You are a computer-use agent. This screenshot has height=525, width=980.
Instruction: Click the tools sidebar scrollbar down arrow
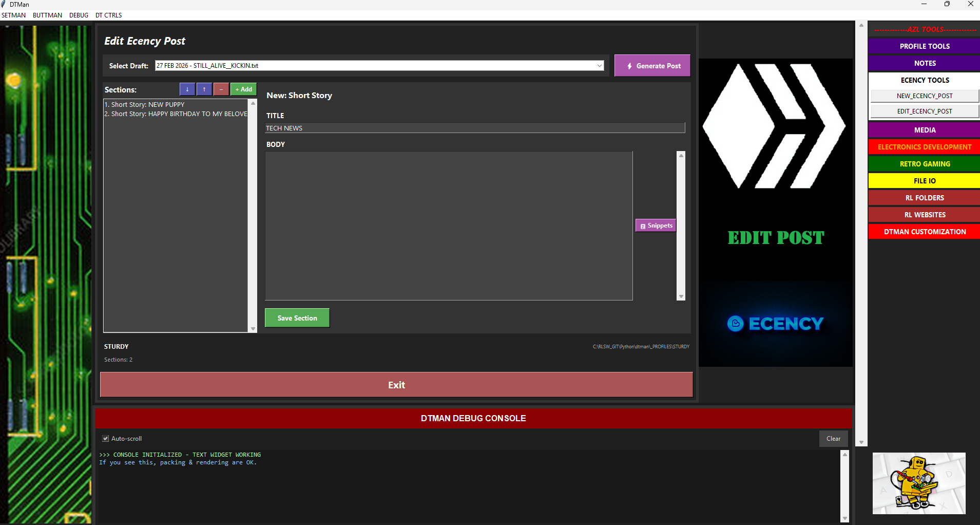[861, 442]
